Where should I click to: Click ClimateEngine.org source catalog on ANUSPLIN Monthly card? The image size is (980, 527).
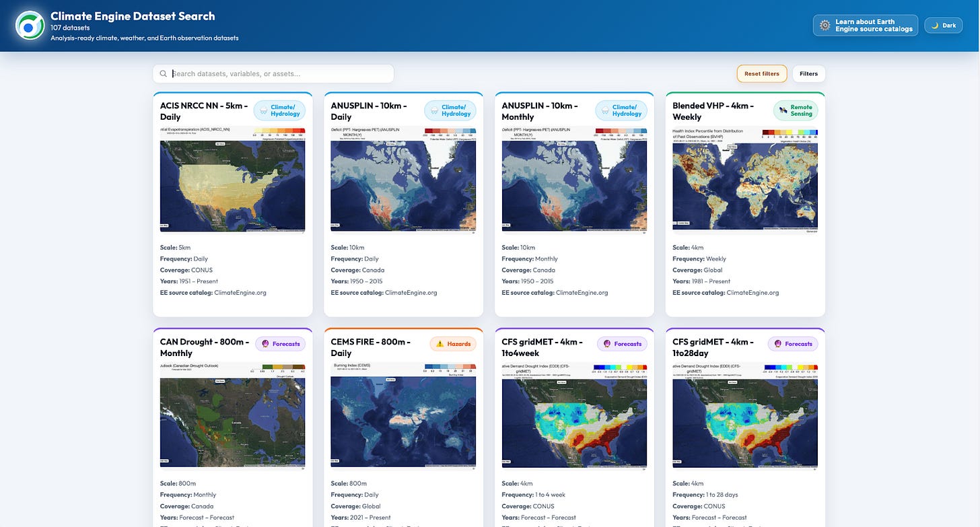tap(582, 293)
